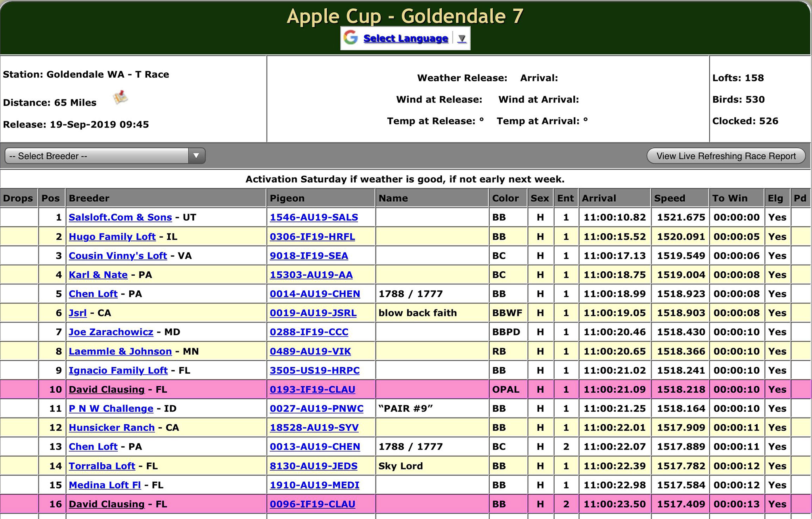The image size is (812, 519).
Task: Open Salsloft.Com & Sons breeder link
Action: (x=120, y=218)
